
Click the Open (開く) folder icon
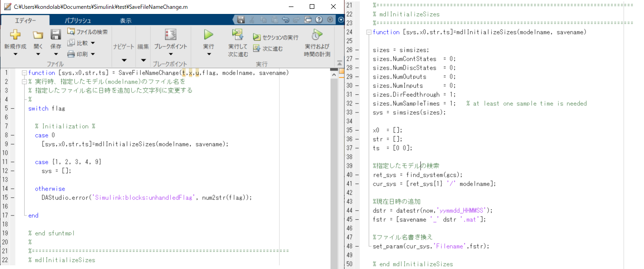click(x=38, y=35)
